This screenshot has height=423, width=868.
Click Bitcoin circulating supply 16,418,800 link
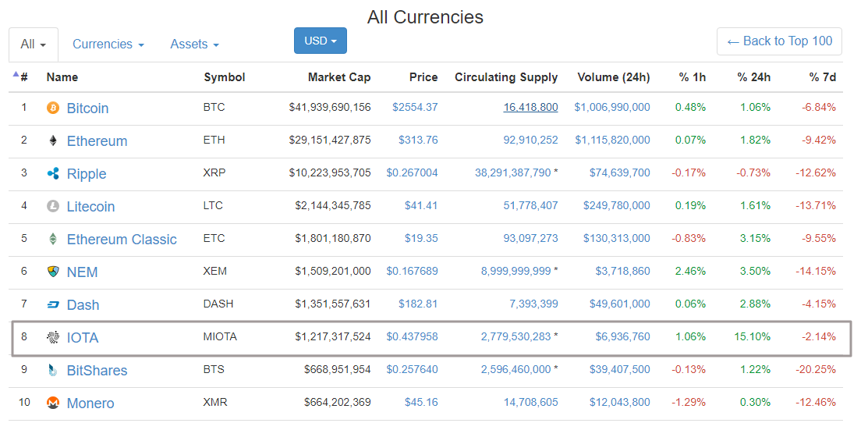(x=530, y=107)
